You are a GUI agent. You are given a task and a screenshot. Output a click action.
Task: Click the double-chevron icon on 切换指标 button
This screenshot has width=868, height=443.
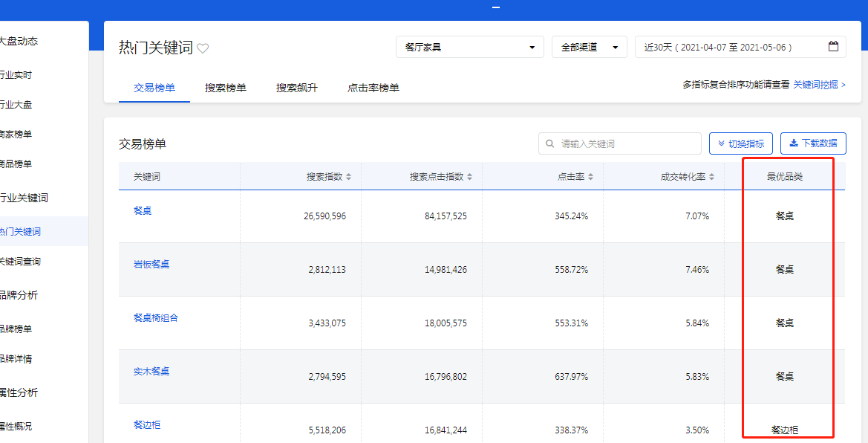[720, 143]
